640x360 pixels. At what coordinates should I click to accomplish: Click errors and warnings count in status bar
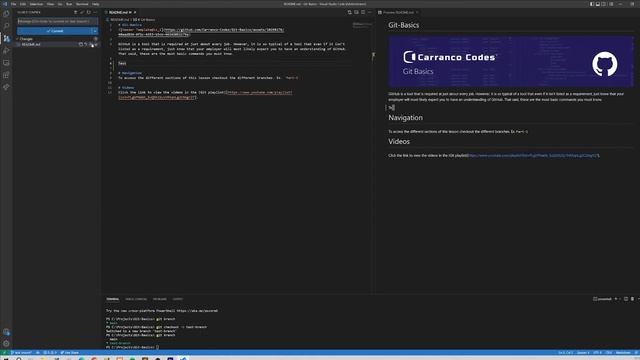50,353
